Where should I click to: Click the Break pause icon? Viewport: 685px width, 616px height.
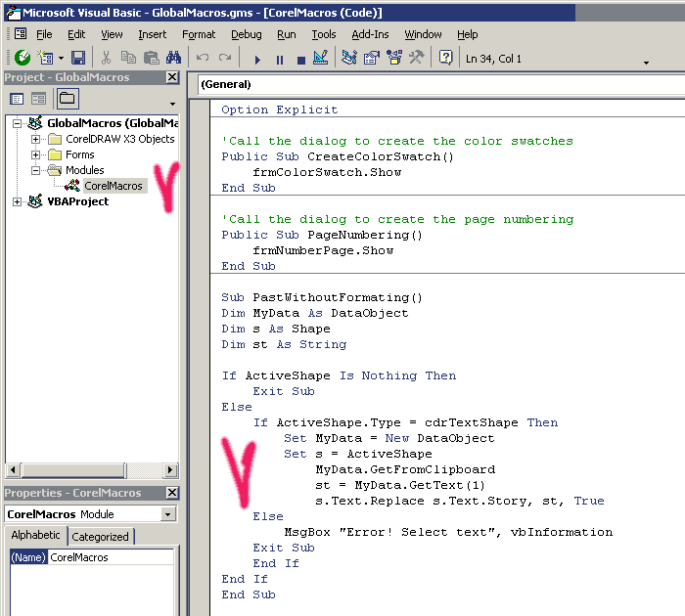click(x=280, y=60)
